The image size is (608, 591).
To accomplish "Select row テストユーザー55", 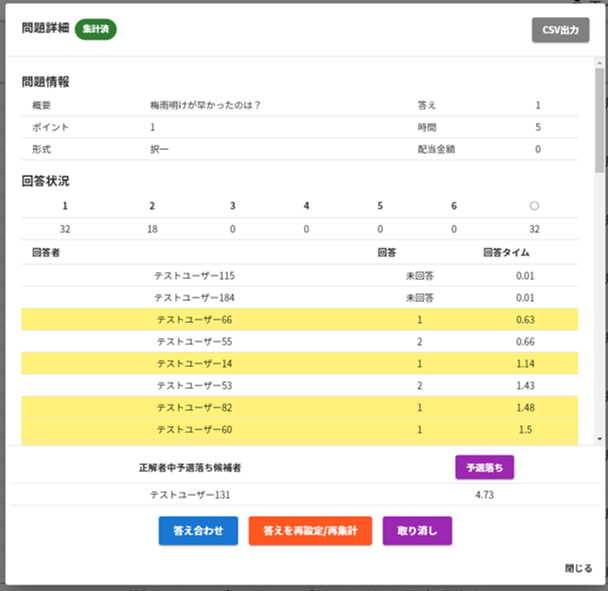I will click(299, 342).
